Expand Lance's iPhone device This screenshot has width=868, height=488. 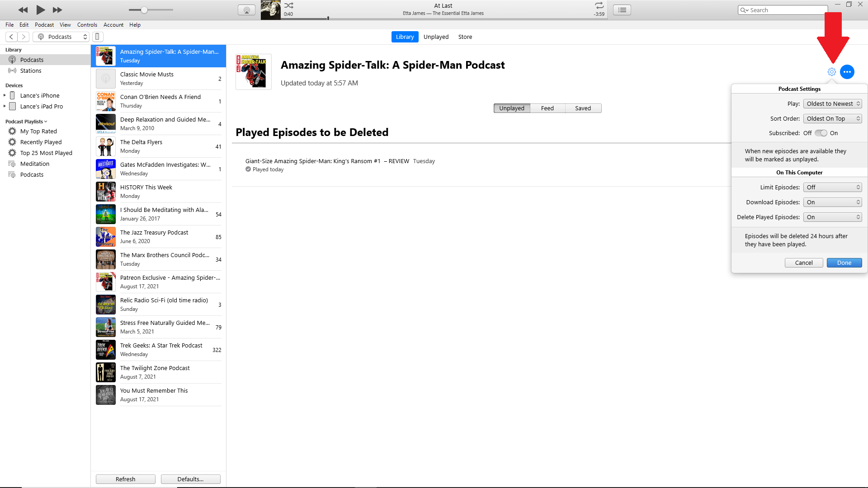[5, 95]
